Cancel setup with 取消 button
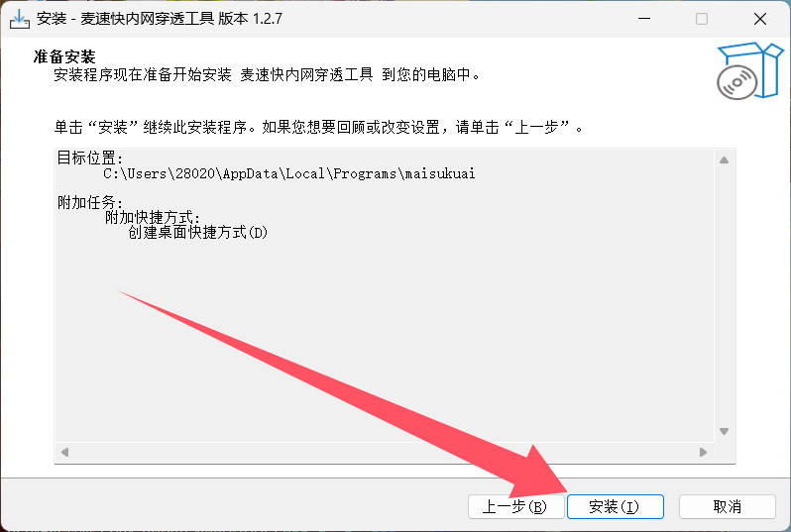791x532 pixels. (x=727, y=506)
